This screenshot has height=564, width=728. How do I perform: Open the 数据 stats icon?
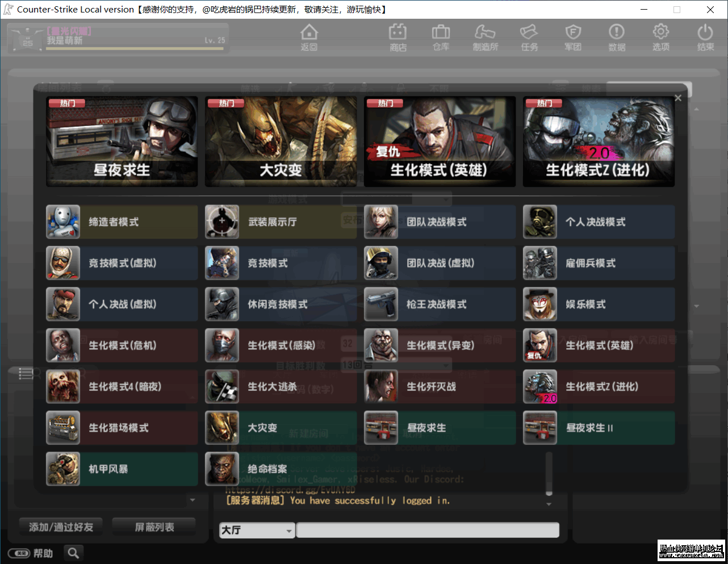click(617, 37)
